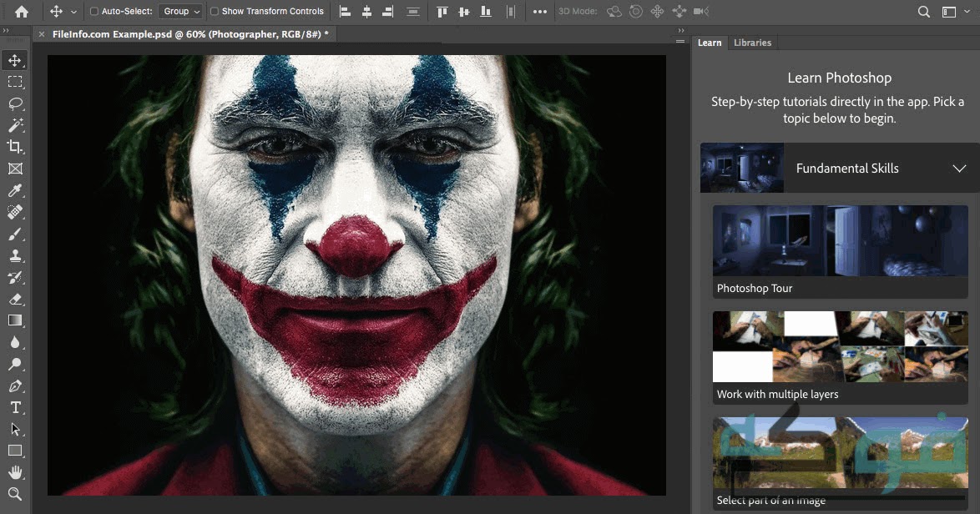Select FileInfo.com Example.psd document tab
The width and height of the screenshot is (980, 514).
(x=190, y=34)
